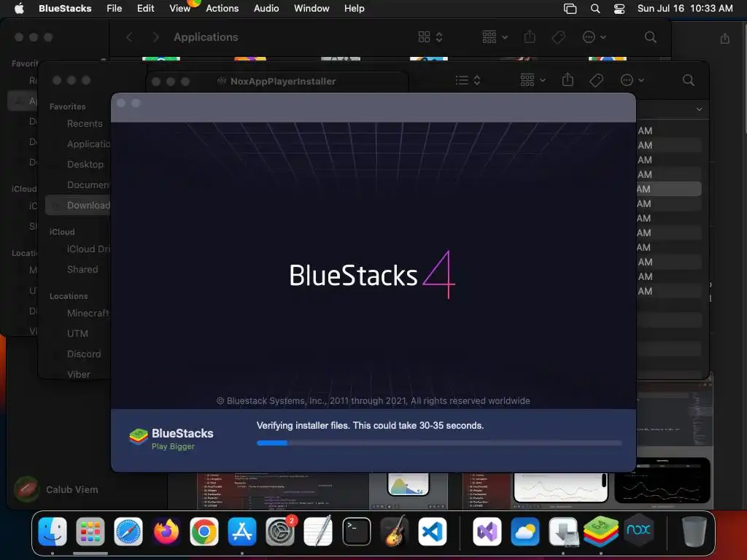Open the white line chart thumbnail
Viewport: 747px width, 560px height.
coord(561,488)
